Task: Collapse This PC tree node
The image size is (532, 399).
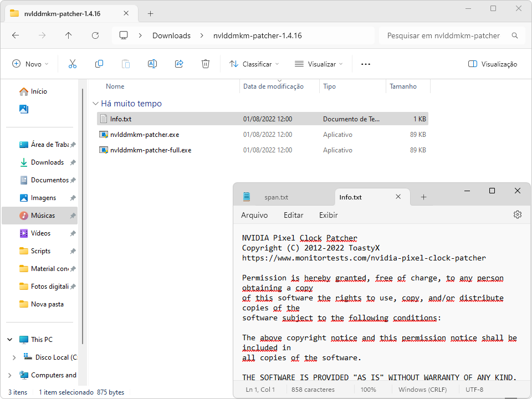Action: tap(10, 339)
